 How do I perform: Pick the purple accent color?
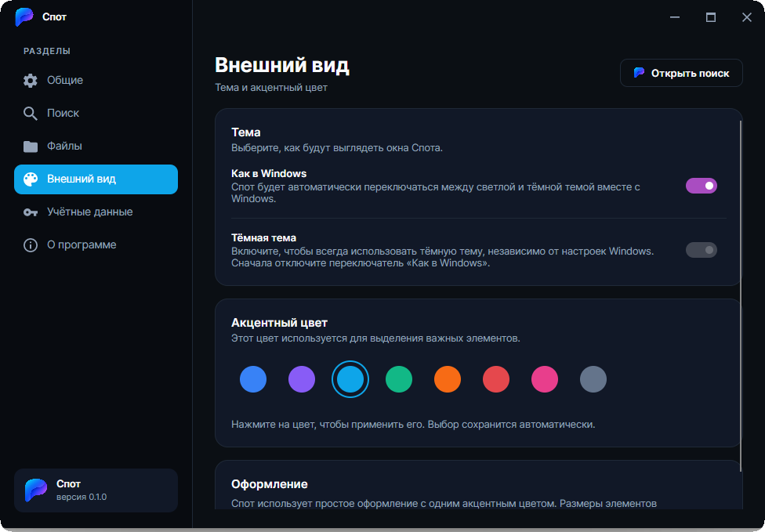302,379
